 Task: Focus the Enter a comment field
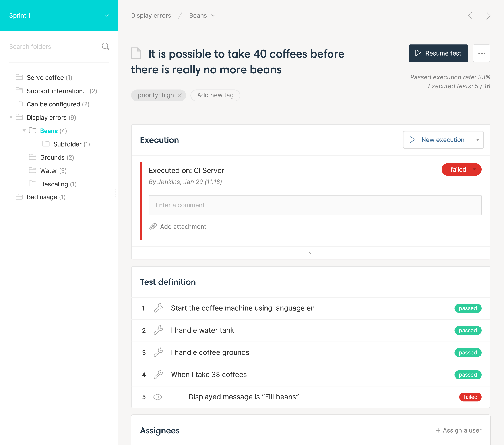(x=315, y=205)
